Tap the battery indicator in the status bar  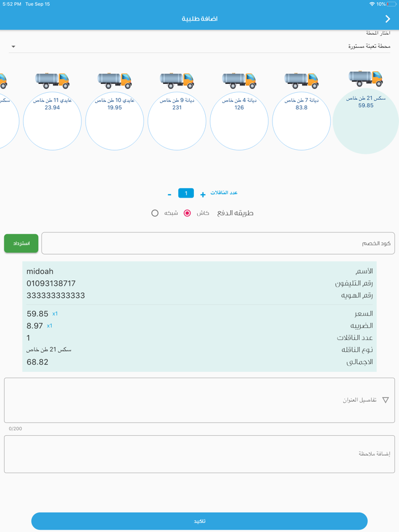point(390,5)
